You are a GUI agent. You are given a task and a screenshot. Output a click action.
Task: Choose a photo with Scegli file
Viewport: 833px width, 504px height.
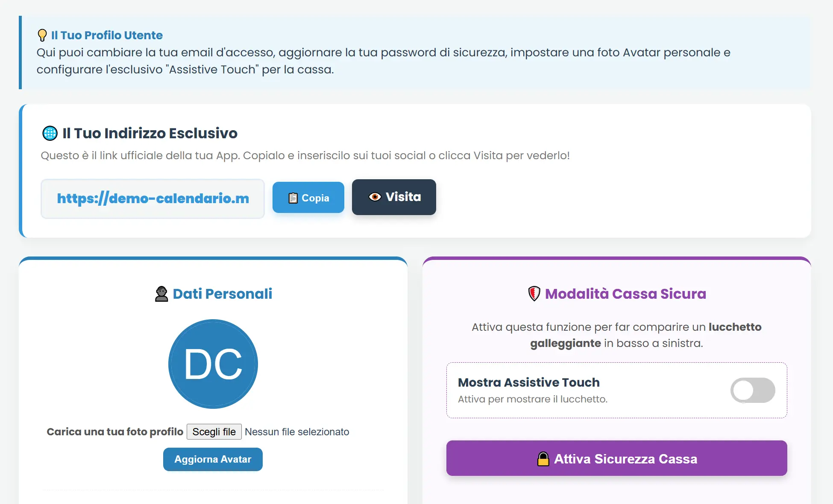click(214, 431)
